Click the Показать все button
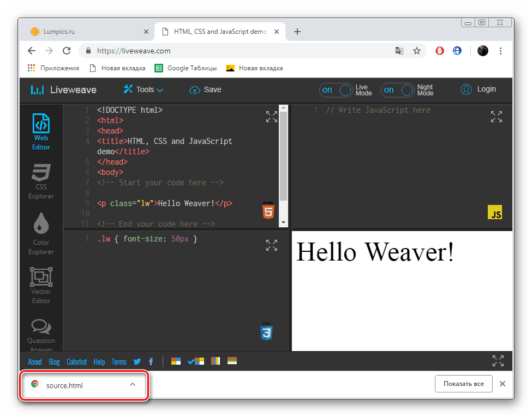The image size is (532, 417). point(463,384)
